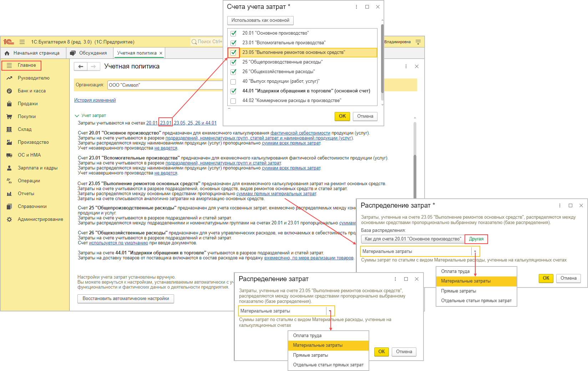This screenshot has height=371, width=588.
Task: Toggle checkbox 20.01 Основное производство
Action: tap(233, 33)
